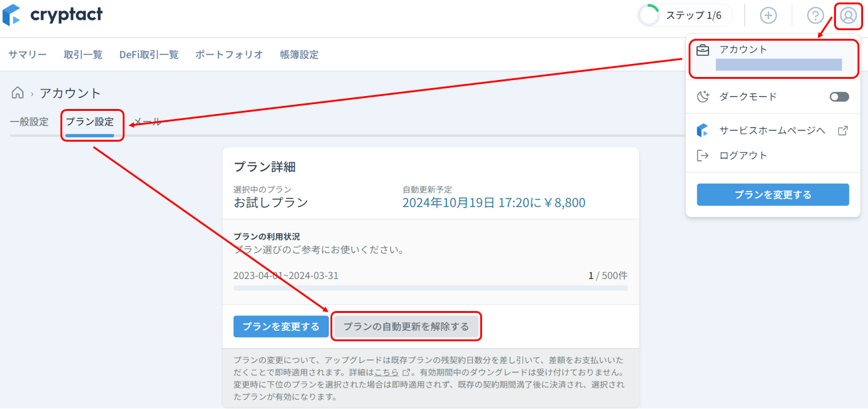Switch to the メール tab
This screenshot has height=409, width=868.
coord(147,122)
